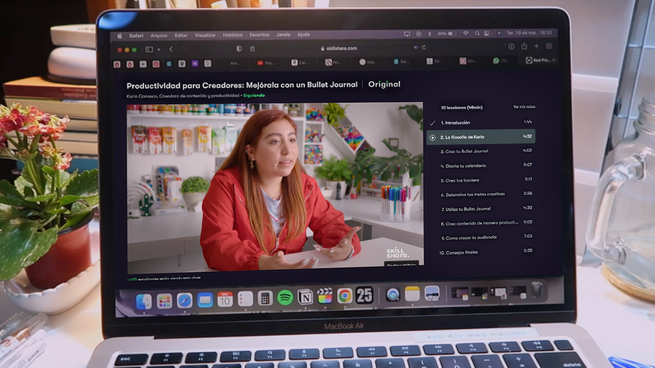This screenshot has width=655, height=368.
Task: Click the Siguiendo follow link
Action: click(x=254, y=96)
